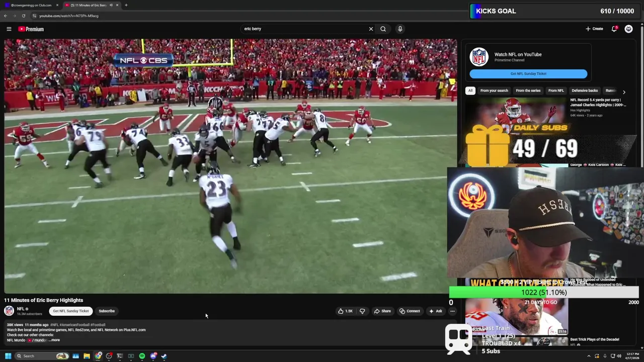Close the 11 Minutes of Eric Berry tab
This screenshot has width=644, height=362.
click(117, 5)
